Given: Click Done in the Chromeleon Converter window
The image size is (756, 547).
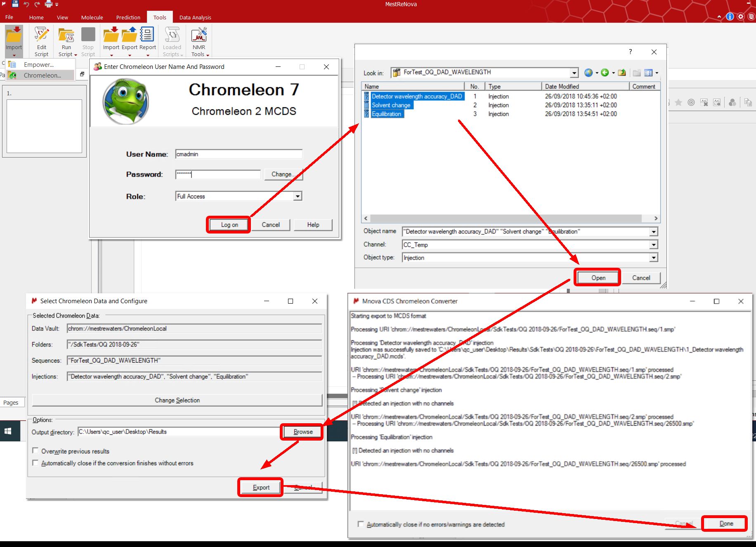Looking at the screenshot, I should point(726,523).
